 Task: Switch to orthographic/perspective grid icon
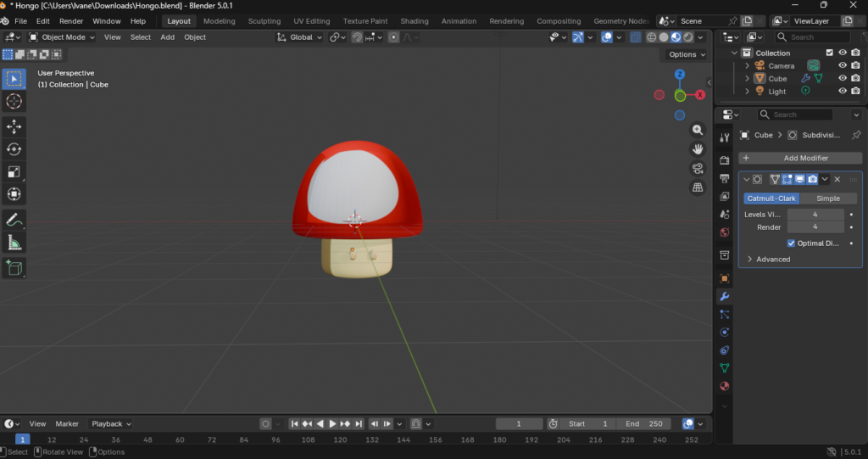(x=698, y=188)
